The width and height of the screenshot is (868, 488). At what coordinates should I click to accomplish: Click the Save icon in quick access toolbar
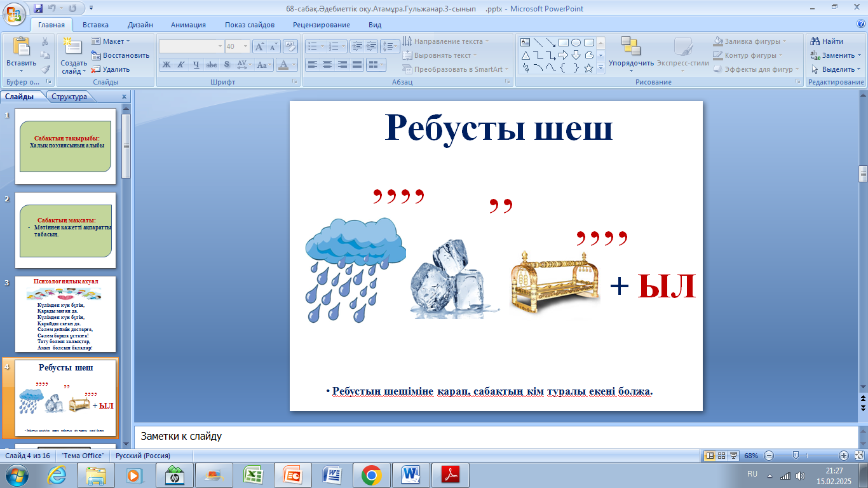[x=38, y=9]
